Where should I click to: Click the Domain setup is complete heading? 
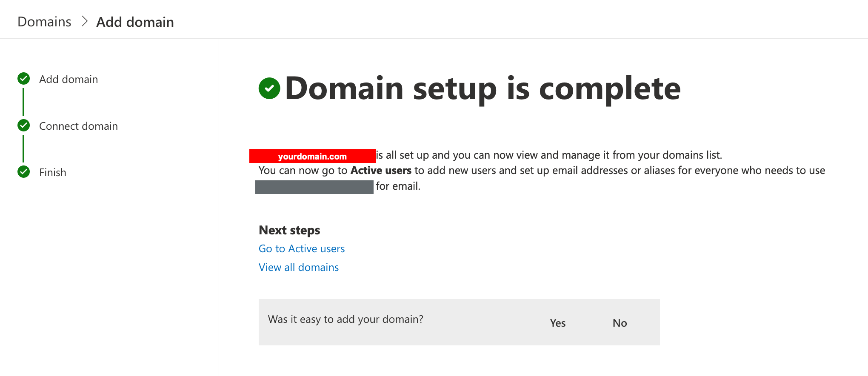tap(483, 88)
